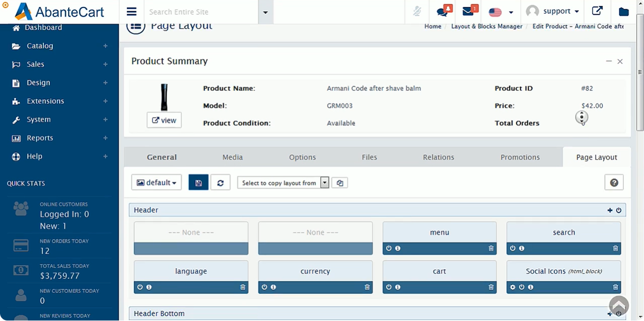Delete the menu block via trash icon
The image size is (644, 321).
tap(491, 248)
